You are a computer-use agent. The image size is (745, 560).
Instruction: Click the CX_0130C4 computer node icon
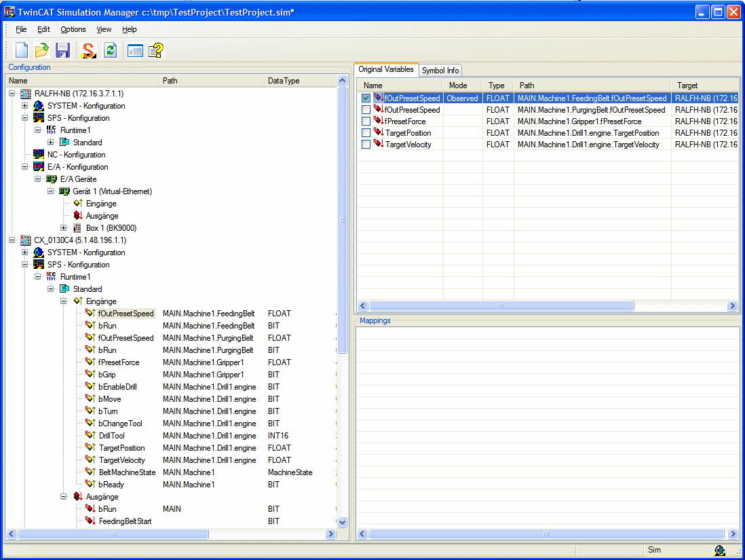(26, 240)
